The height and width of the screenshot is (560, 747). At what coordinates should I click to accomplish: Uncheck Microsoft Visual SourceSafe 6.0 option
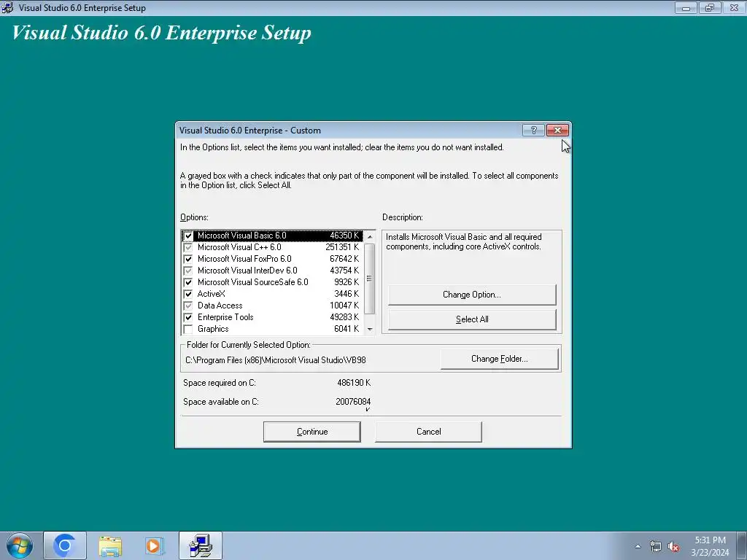[x=188, y=282]
